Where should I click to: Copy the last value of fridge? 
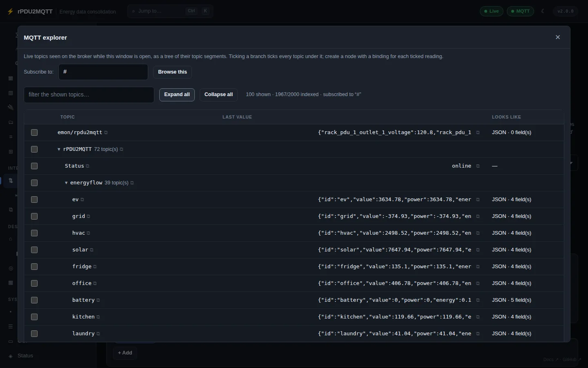(478, 267)
